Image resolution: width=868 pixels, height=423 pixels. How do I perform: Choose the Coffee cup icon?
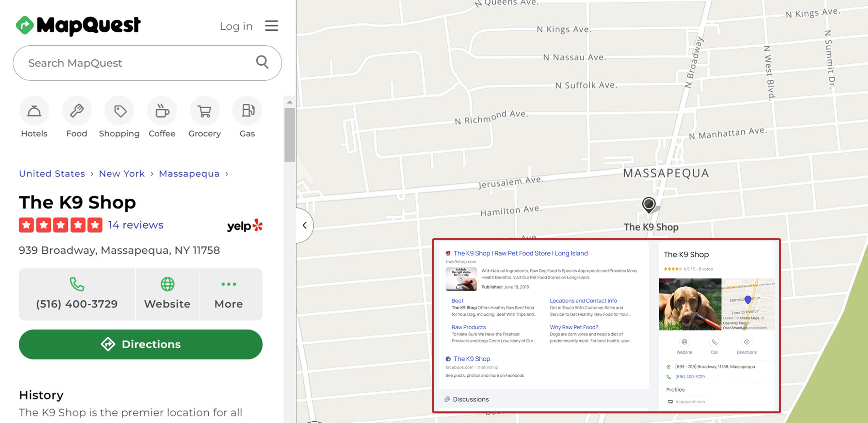click(162, 111)
